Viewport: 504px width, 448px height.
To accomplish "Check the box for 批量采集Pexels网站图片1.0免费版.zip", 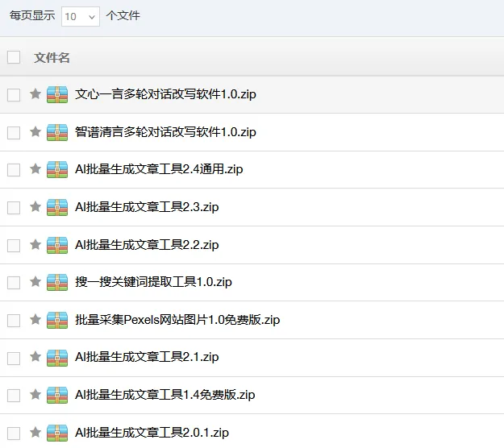I will point(14,321).
